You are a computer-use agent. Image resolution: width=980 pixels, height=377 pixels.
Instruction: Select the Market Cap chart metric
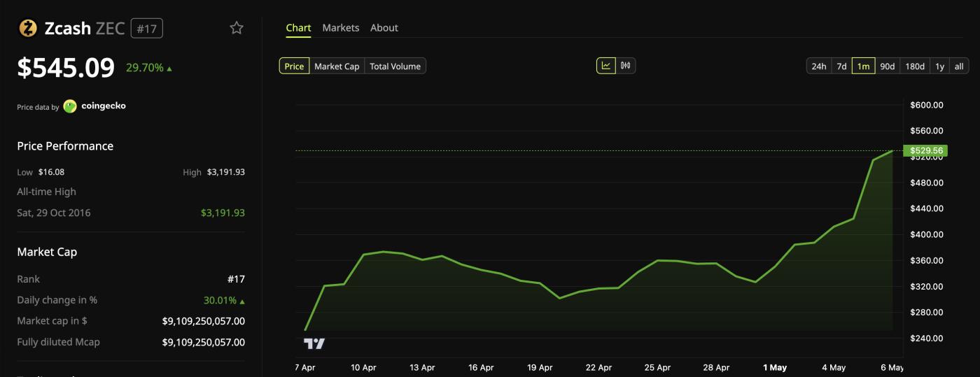(337, 66)
